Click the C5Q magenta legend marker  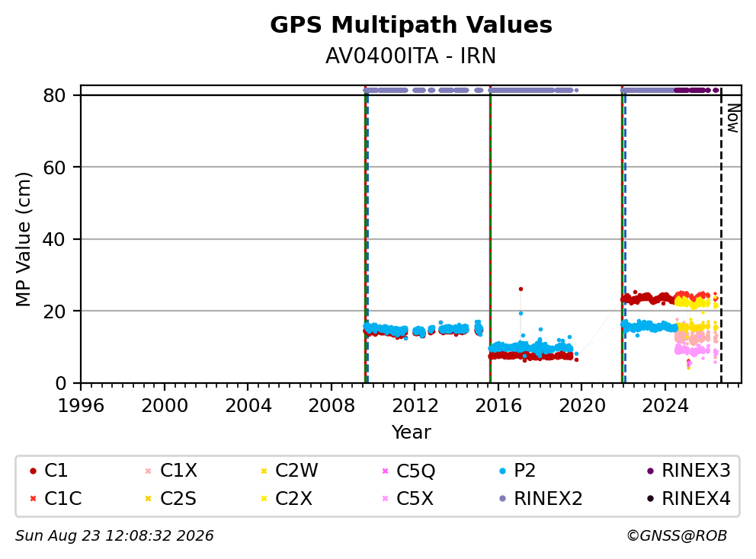click(x=385, y=471)
